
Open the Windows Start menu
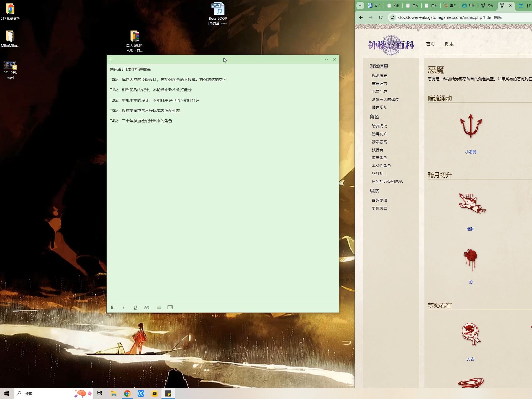[7, 393]
